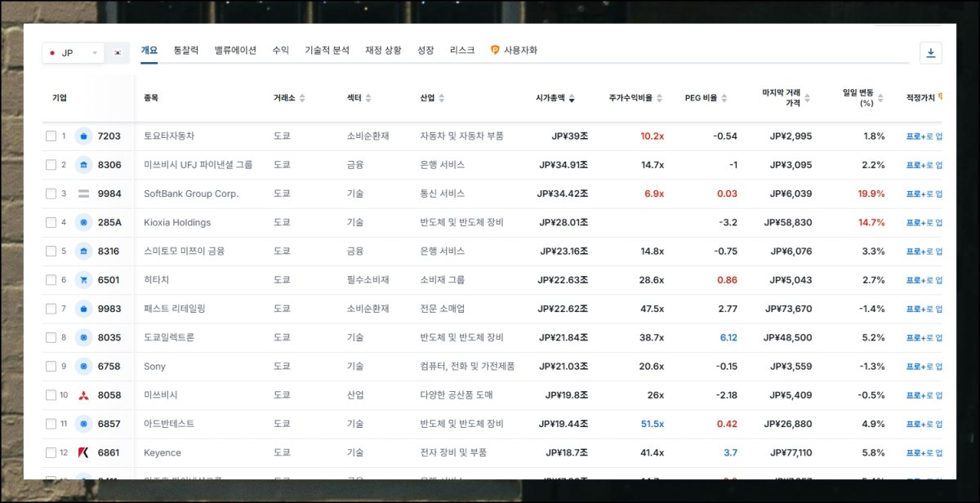
Task: Select the 개요 tab
Action: (x=149, y=50)
